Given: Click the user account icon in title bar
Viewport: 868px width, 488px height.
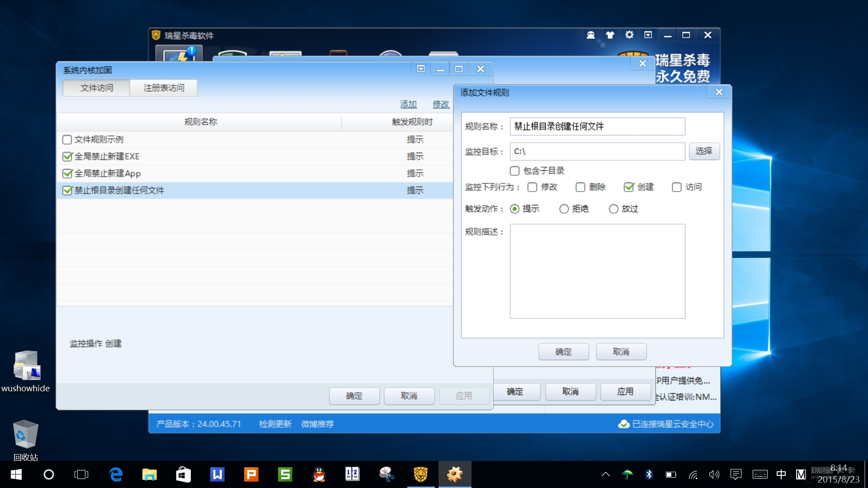Looking at the screenshot, I should [590, 35].
